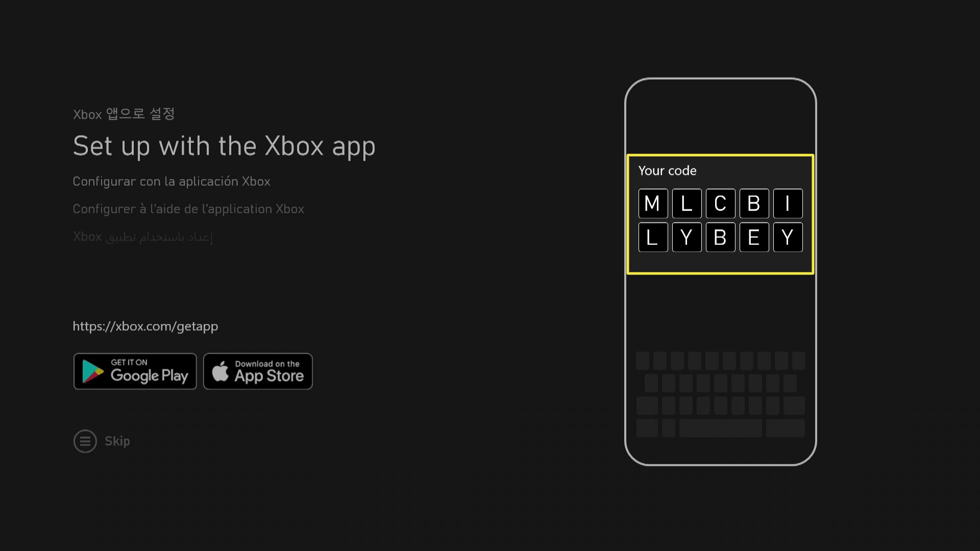This screenshot has height=551, width=980.
Task: Select the second row Y key
Action: (686, 237)
